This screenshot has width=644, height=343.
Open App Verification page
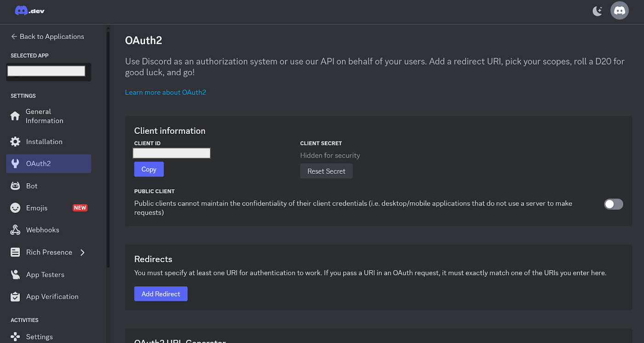(x=49, y=297)
